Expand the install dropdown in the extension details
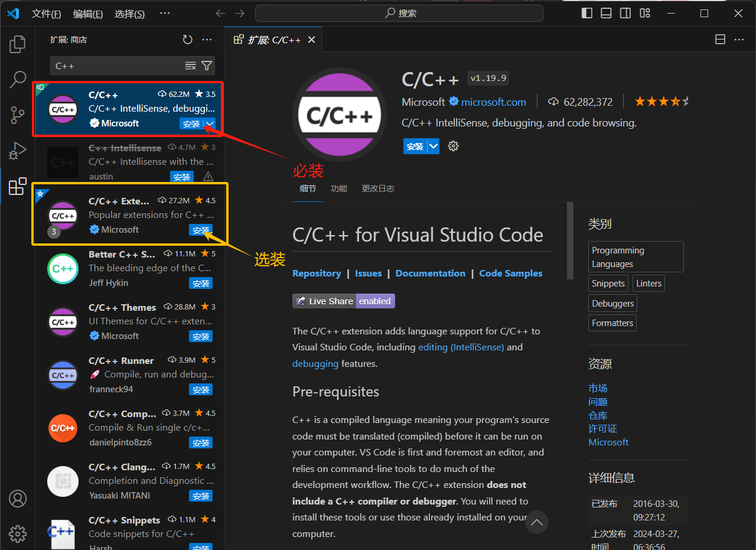Viewport: 756px width, 550px height. pyautogui.click(x=434, y=147)
